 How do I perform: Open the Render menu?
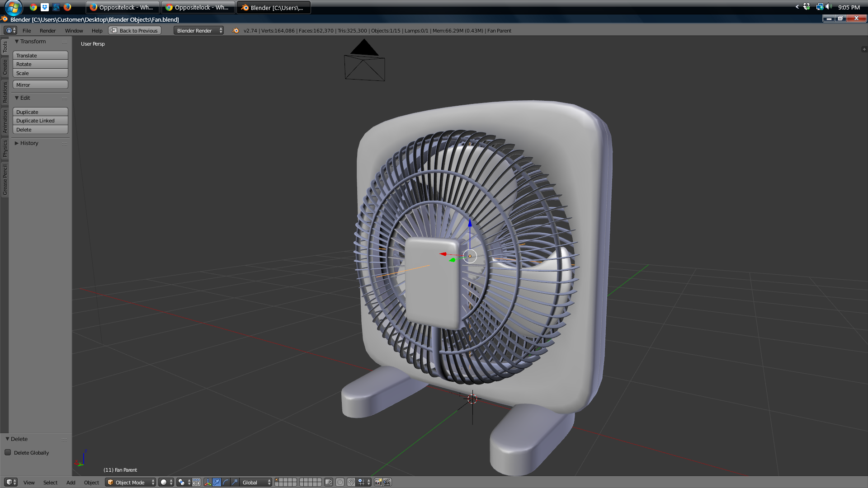click(47, 30)
